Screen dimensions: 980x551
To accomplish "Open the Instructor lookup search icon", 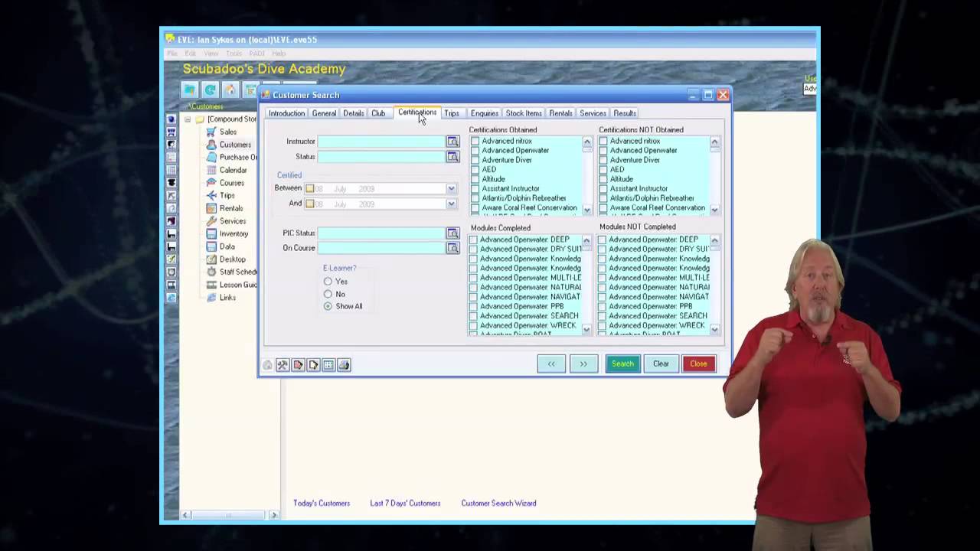I will click(x=452, y=142).
